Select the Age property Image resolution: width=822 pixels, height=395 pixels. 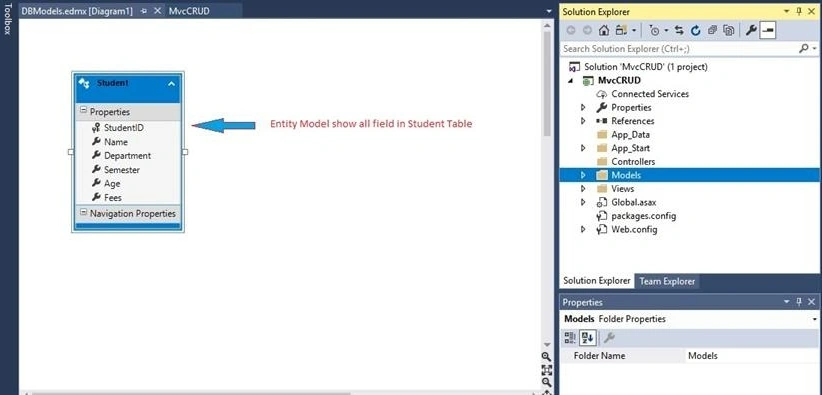click(112, 184)
